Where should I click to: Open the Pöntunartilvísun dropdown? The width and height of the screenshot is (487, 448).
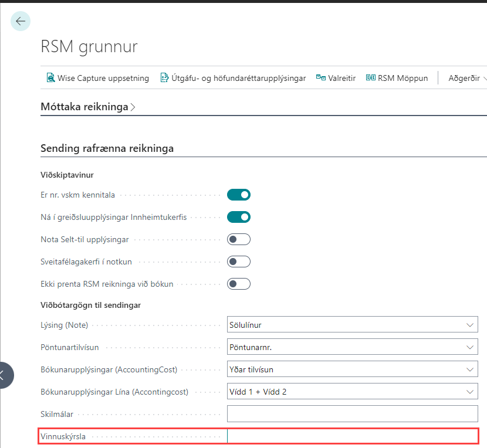click(x=352, y=347)
